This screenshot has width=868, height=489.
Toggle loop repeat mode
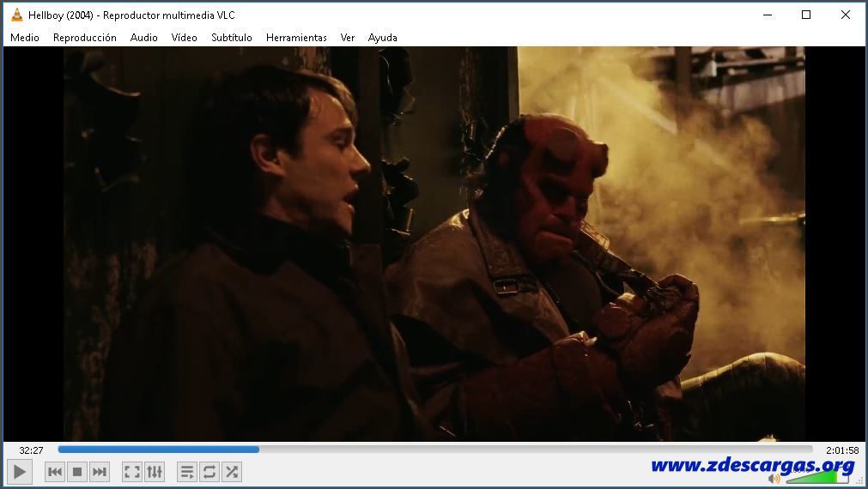[209, 472]
